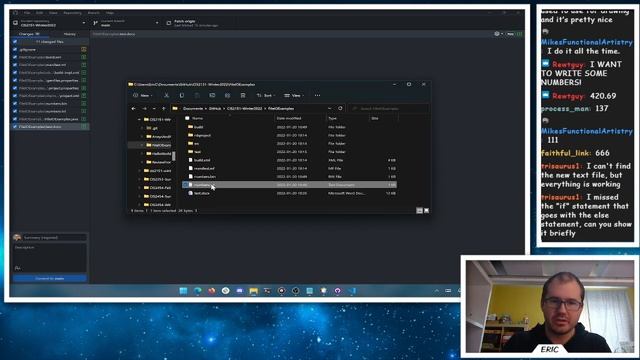The width and height of the screenshot is (640, 360).
Task: Switch to the History tab
Action: click(69, 34)
